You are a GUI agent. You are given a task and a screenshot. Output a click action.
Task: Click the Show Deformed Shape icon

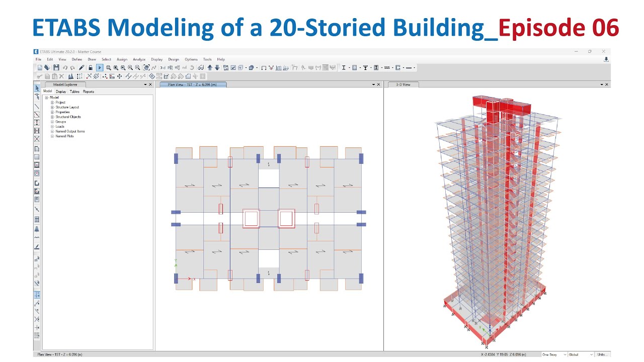click(x=271, y=67)
